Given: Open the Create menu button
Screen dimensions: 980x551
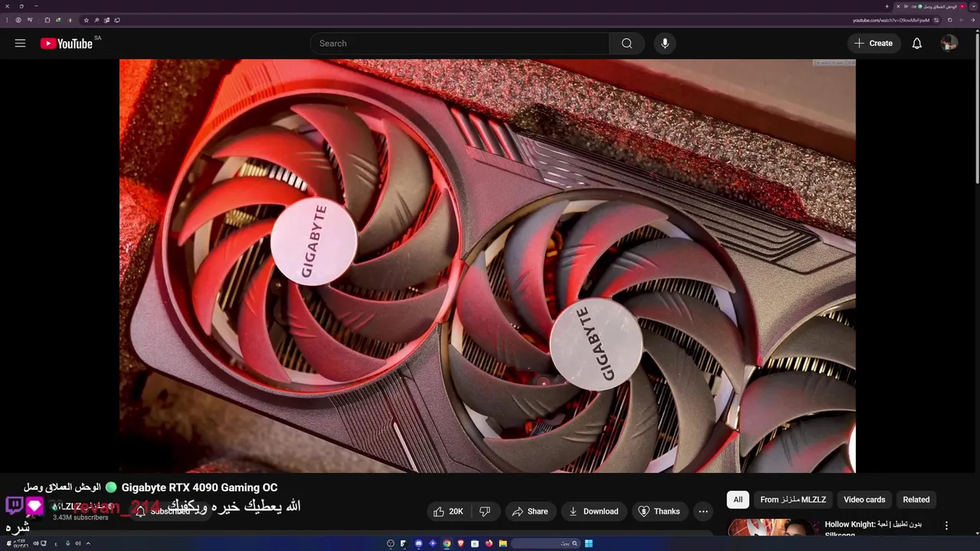Looking at the screenshot, I should tap(874, 44).
